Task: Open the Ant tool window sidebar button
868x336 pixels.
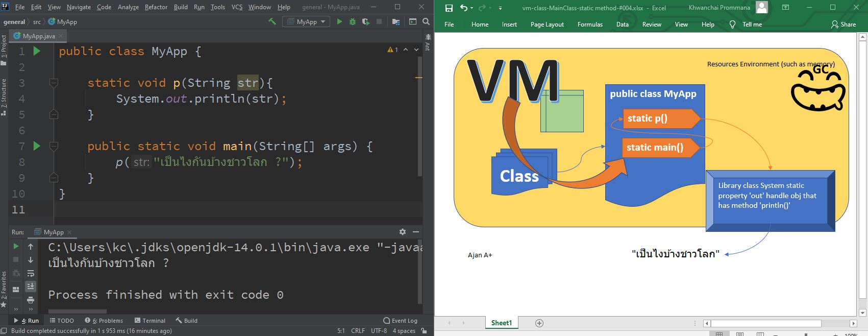Action: pos(428,42)
